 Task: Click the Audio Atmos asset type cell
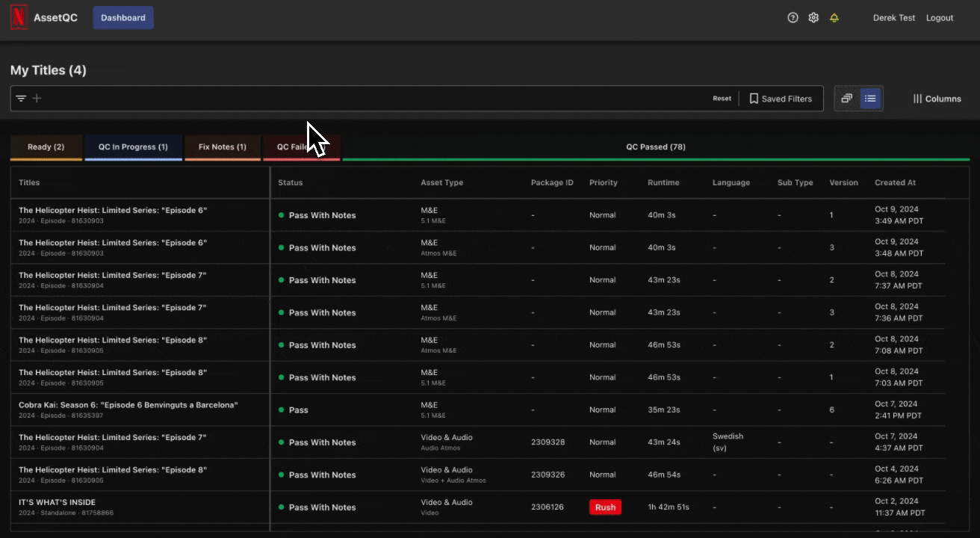point(447,442)
